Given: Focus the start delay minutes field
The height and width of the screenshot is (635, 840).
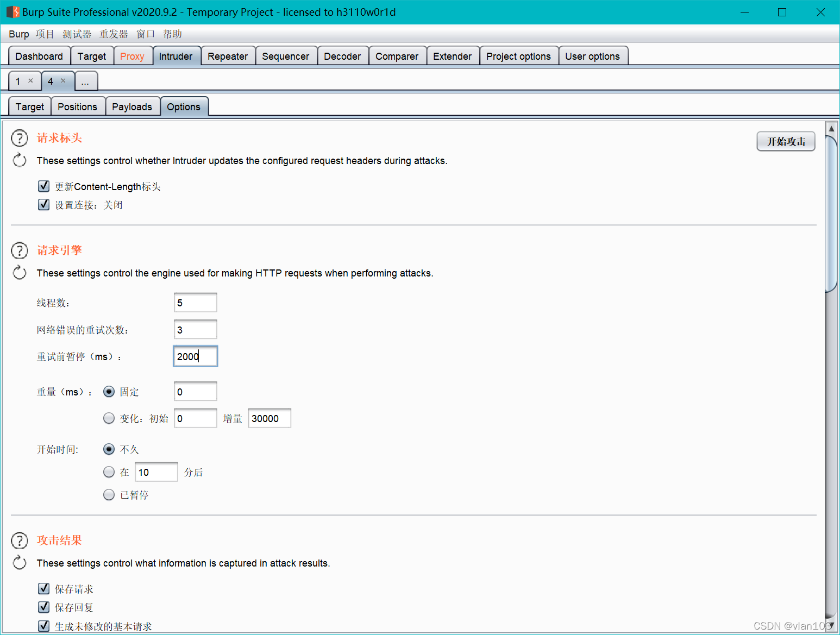Looking at the screenshot, I should click(156, 472).
